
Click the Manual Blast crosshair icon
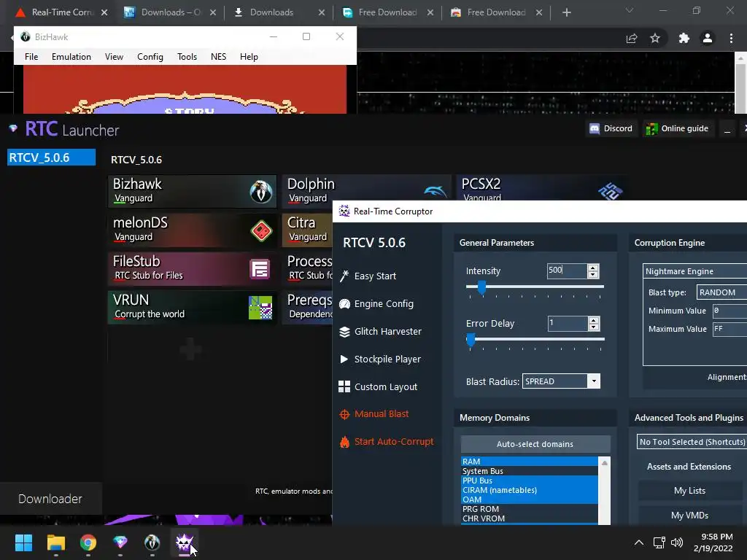coord(344,414)
